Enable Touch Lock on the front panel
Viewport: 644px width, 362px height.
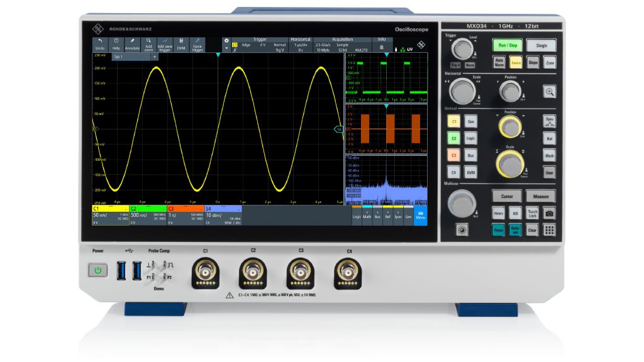[533, 214]
